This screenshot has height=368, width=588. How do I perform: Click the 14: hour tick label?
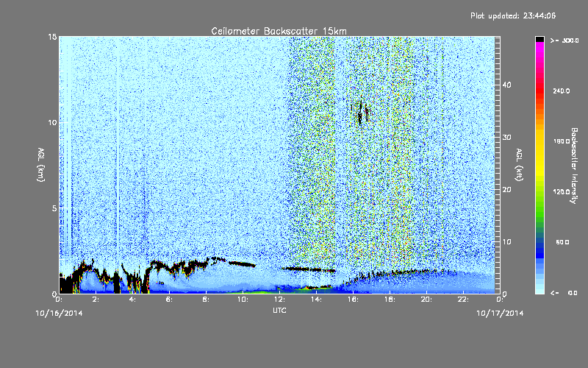pyautogui.click(x=317, y=300)
